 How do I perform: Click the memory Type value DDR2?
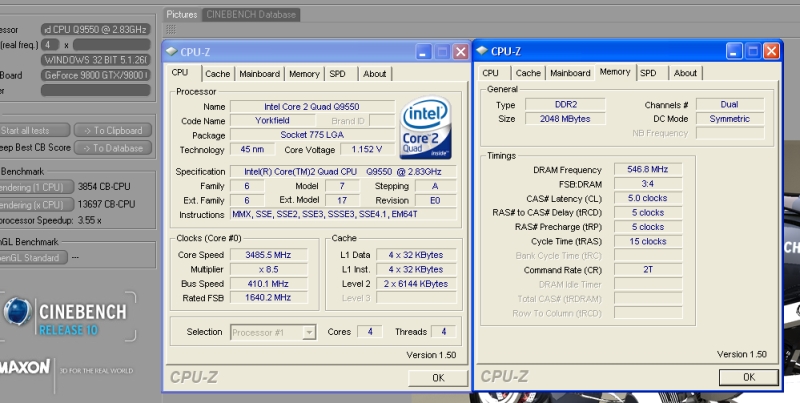tap(566, 105)
